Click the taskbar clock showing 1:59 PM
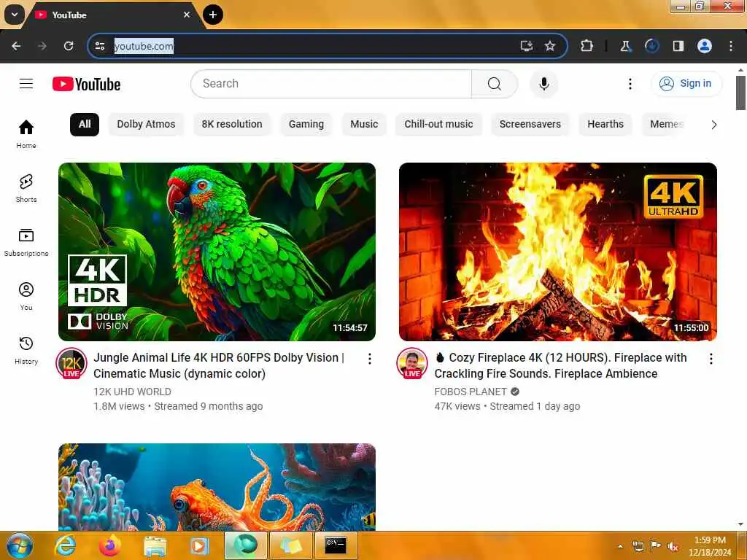 click(710, 545)
